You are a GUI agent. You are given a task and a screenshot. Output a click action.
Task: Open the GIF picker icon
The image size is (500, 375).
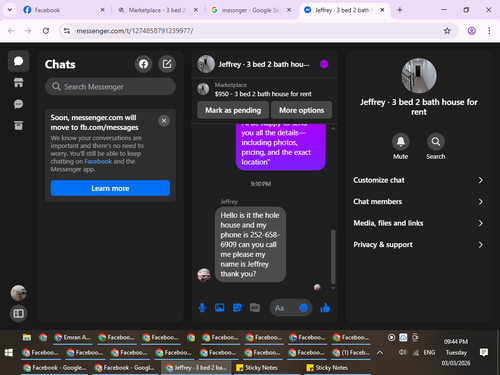[x=255, y=308]
